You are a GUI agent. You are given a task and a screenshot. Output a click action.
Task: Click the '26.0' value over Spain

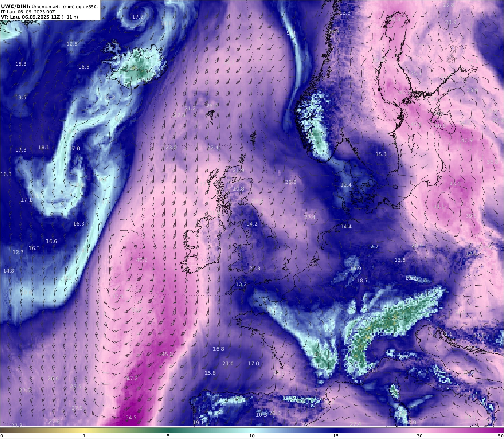click(275, 413)
